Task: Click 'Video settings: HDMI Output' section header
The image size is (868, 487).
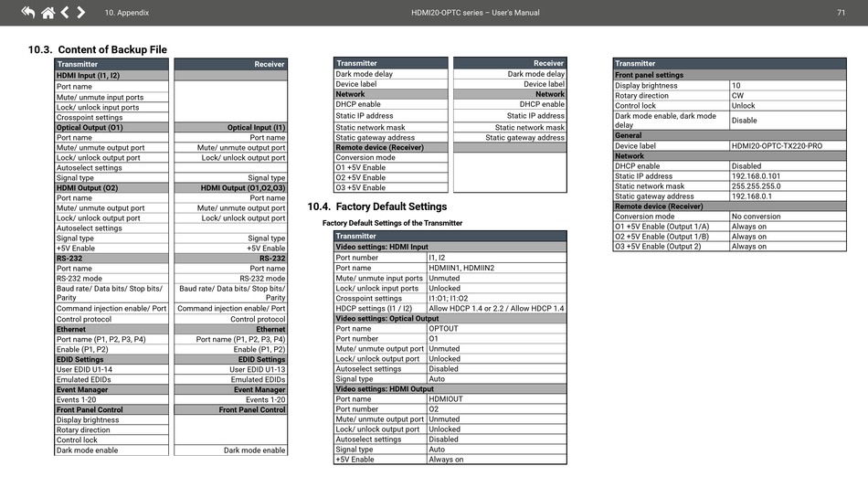Action: pos(450,389)
